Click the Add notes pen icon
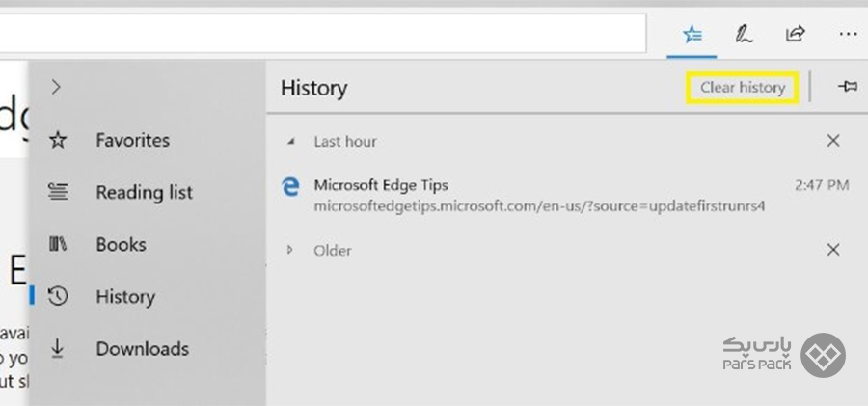 (744, 35)
